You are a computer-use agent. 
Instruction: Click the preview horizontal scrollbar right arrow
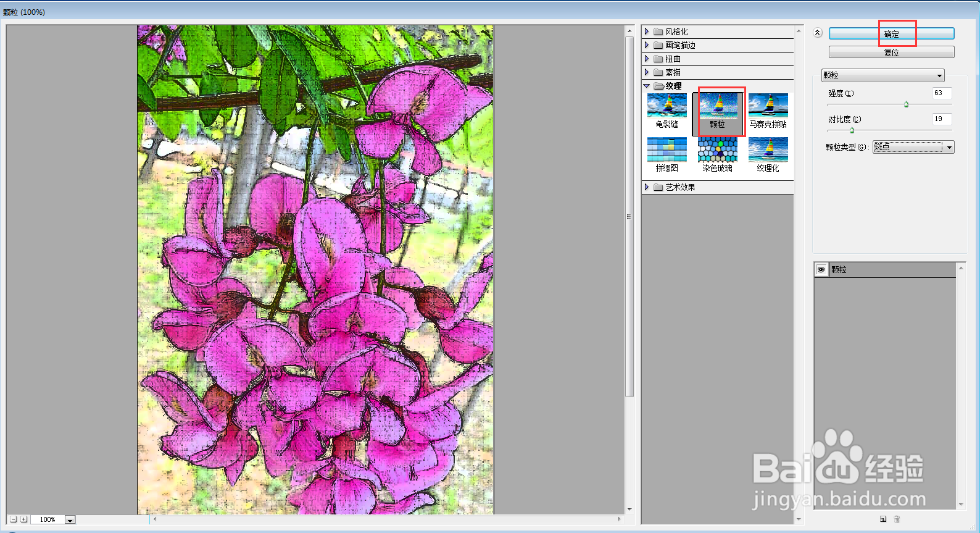[620, 519]
